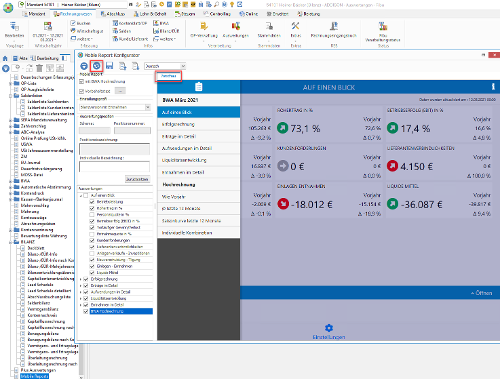Click the individual description text field
The height and width of the screenshot is (379, 500).
[114, 167]
